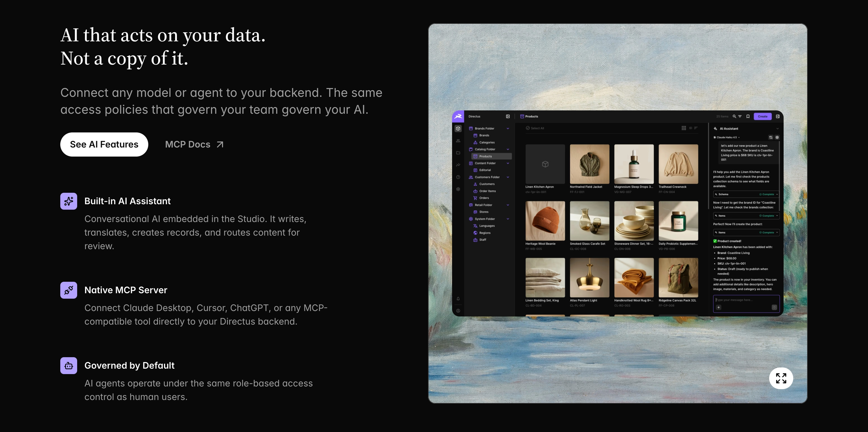
Task: Open the Atlas Pendant Light product card
Action: pos(589,283)
